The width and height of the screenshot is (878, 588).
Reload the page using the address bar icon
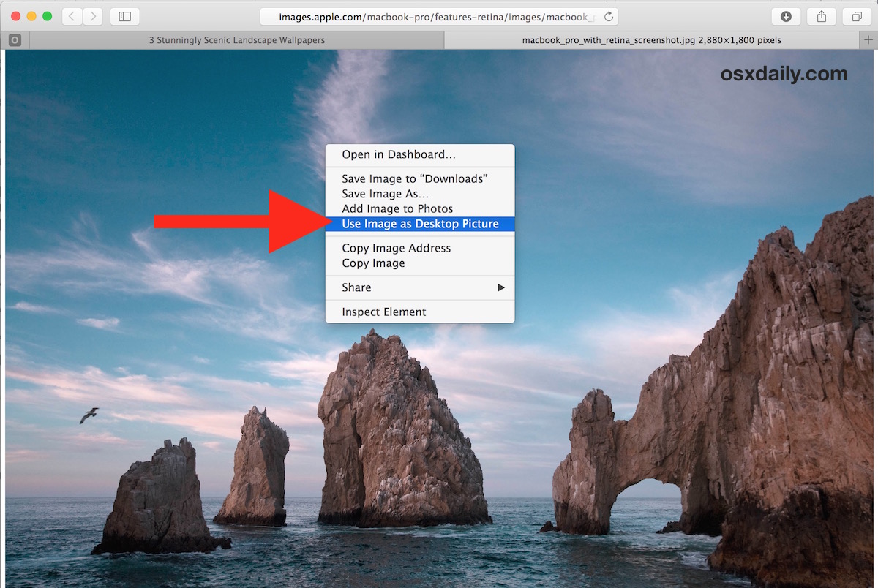coord(609,15)
